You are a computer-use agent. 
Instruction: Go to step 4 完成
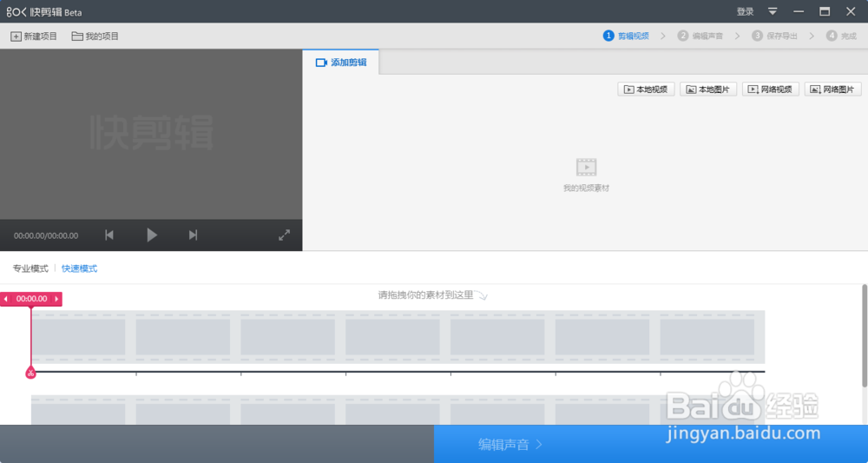(841, 36)
